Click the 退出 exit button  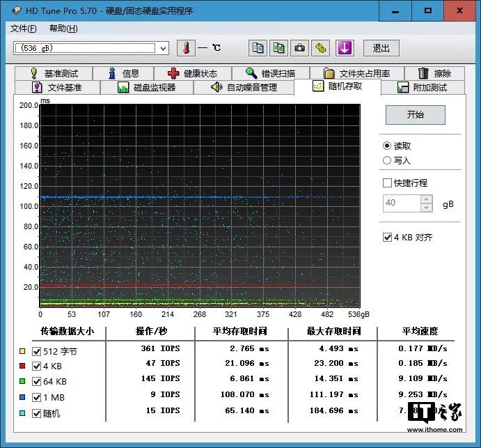coord(381,48)
